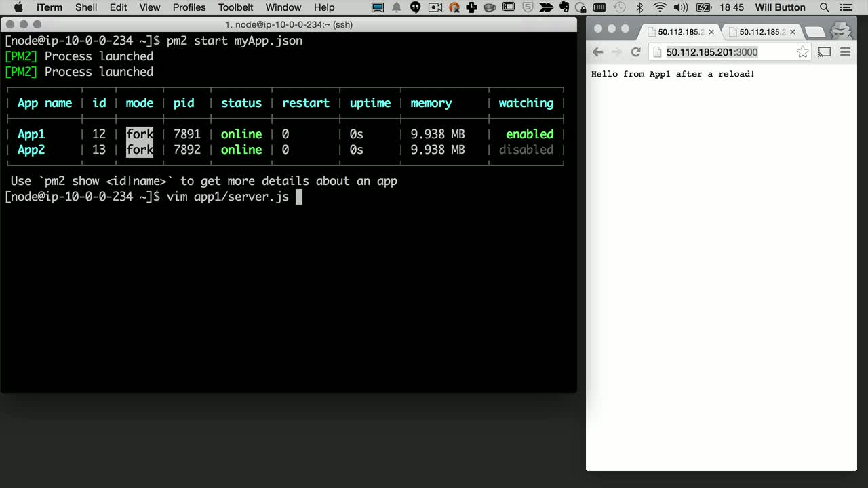Screen dimensions: 868x488
Task: Open the Hangouts quote-bubble menu bar icon
Action: [x=416, y=7]
